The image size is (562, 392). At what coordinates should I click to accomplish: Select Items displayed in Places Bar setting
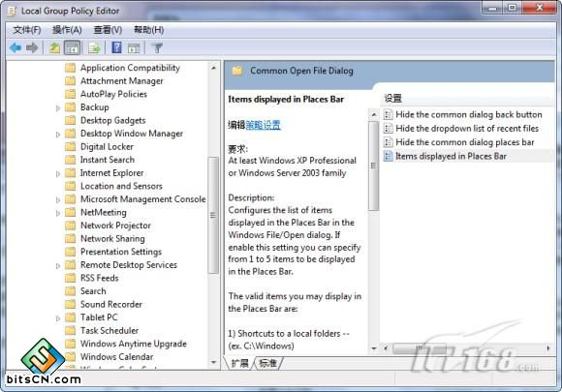(x=451, y=156)
